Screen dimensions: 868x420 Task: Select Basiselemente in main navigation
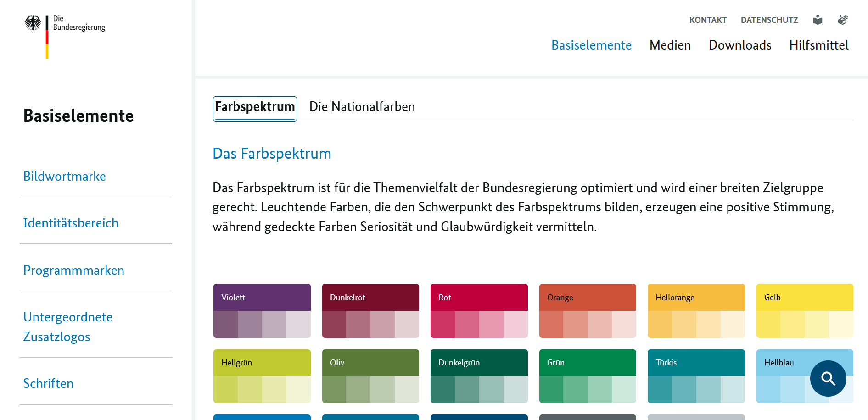[591, 45]
